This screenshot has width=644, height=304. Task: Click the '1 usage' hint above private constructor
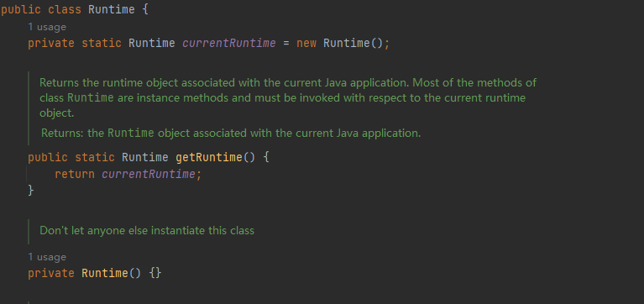coord(47,257)
